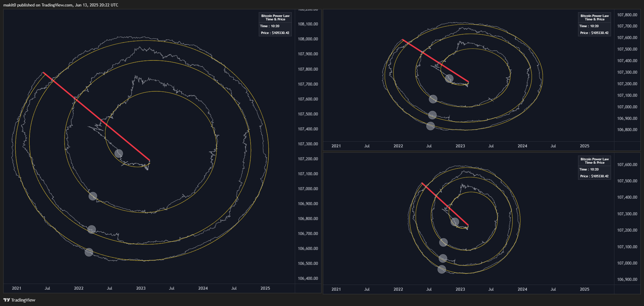
Task: Click 2024 on the top-right chart time axis
Action: (522, 146)
